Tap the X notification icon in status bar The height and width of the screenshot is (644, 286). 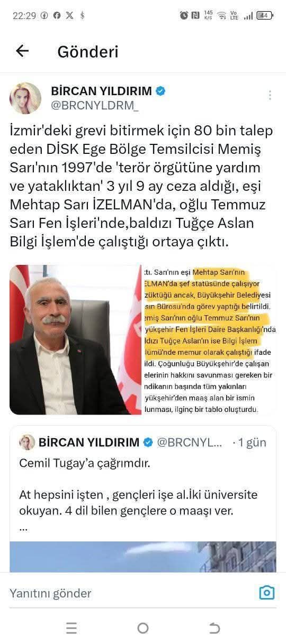pyautogui.click(x=69, y=16)
